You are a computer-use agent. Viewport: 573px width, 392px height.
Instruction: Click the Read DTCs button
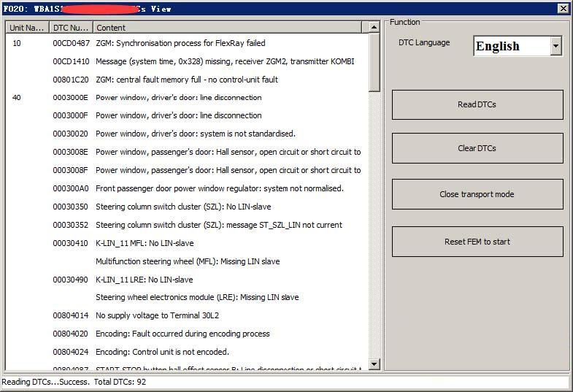[477, 104]
